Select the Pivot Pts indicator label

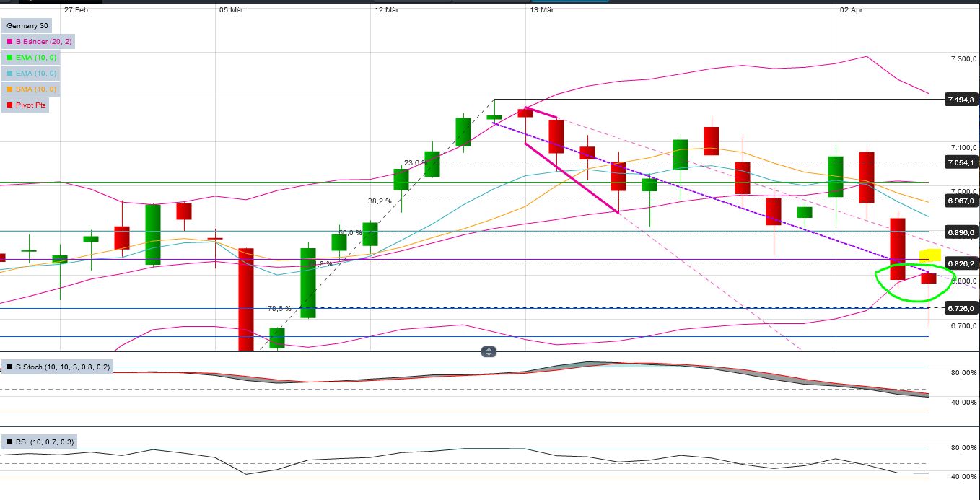[x=25, y=105]
